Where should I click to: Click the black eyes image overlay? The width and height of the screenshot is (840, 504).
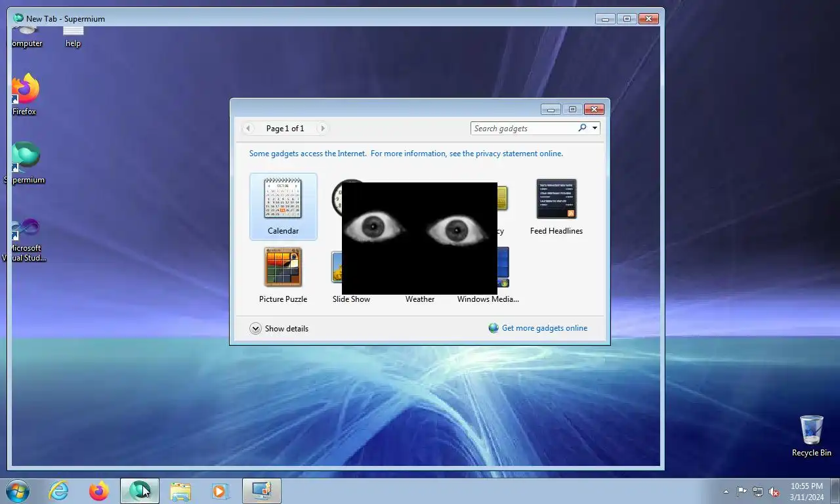tap(419, 238)
